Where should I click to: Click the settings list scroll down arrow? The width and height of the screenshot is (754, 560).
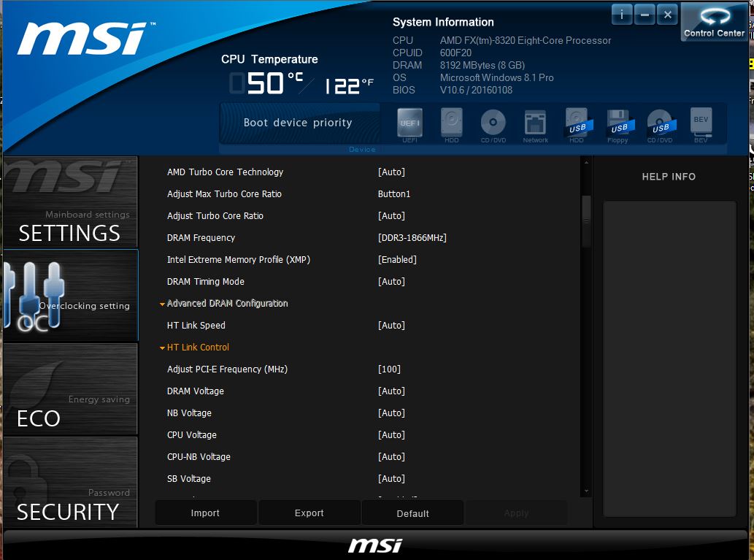586,491
